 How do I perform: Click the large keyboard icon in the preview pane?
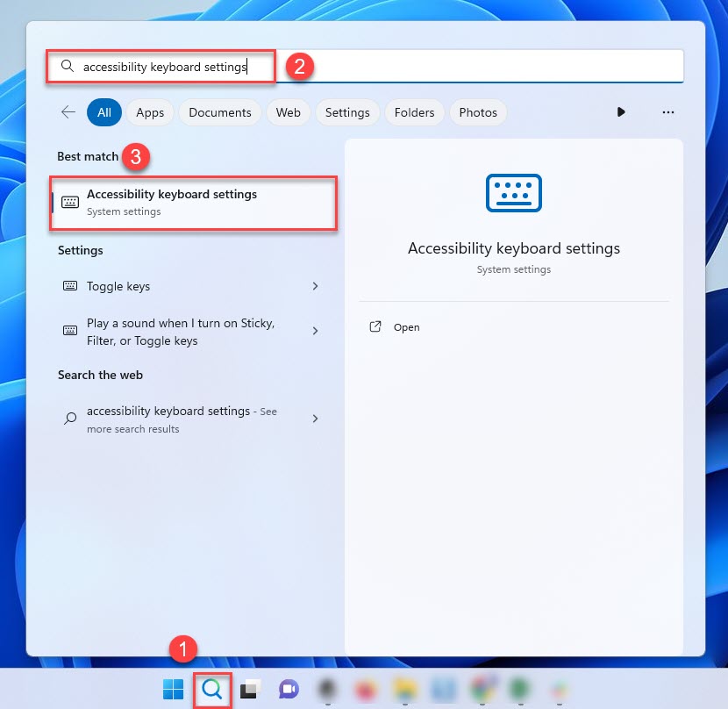(513, 193)
